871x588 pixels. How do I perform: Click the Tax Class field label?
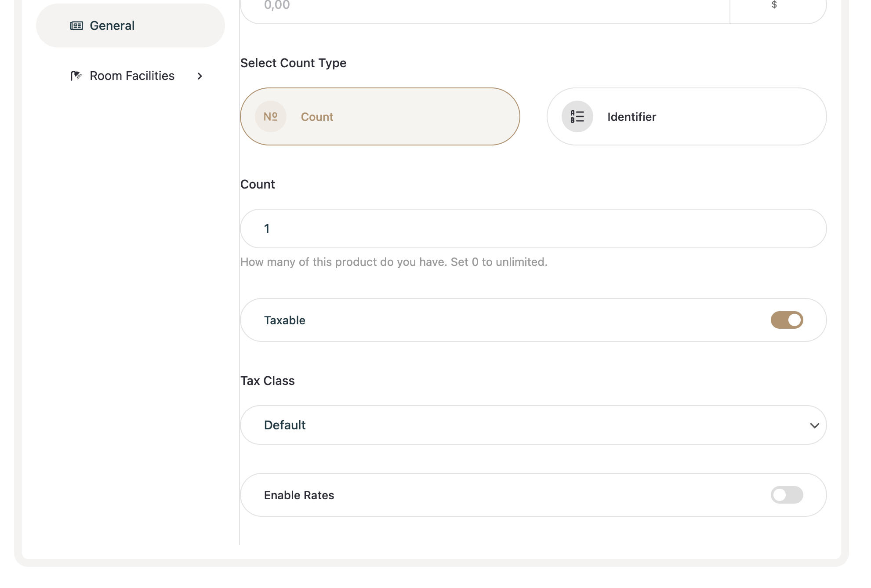[268, 381]
